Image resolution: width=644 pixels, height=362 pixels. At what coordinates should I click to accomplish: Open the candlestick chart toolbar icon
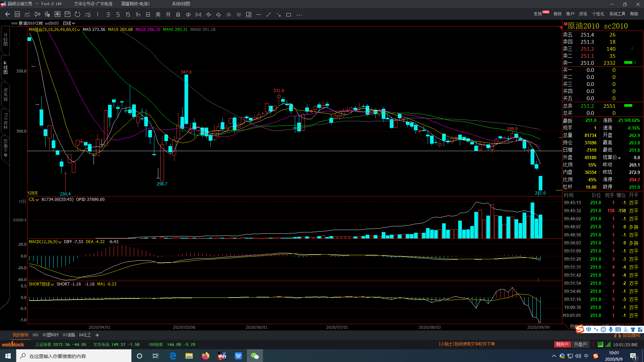pyautogui.click(x=38, y=14)
